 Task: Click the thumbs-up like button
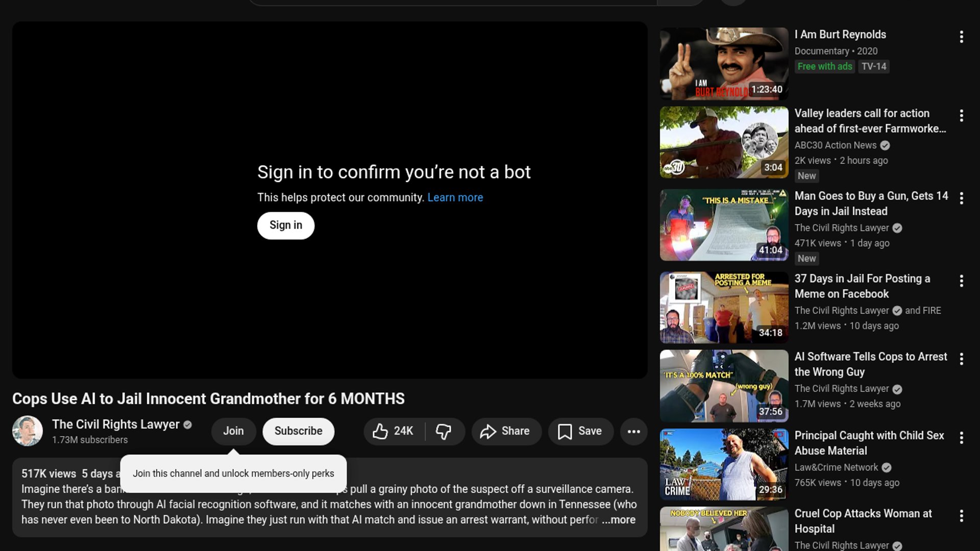(392, 431)
